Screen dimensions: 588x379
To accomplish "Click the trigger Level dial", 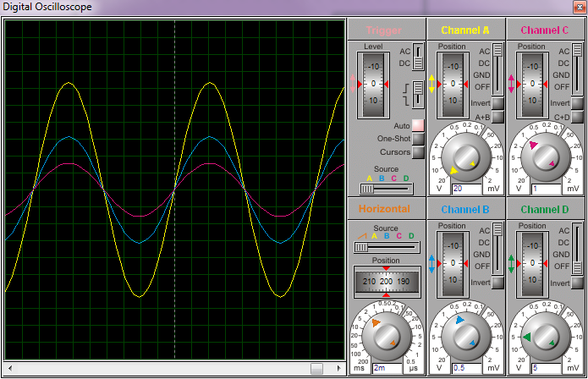I will [x=373, y=85].
